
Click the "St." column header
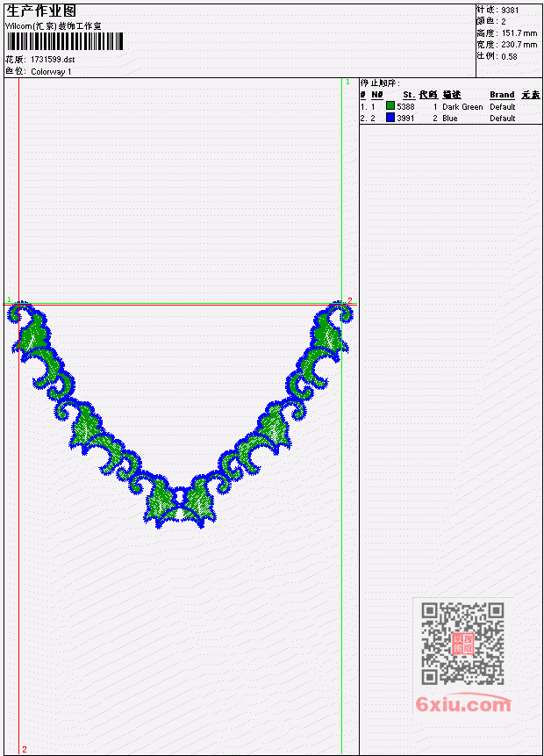(409, 95)
